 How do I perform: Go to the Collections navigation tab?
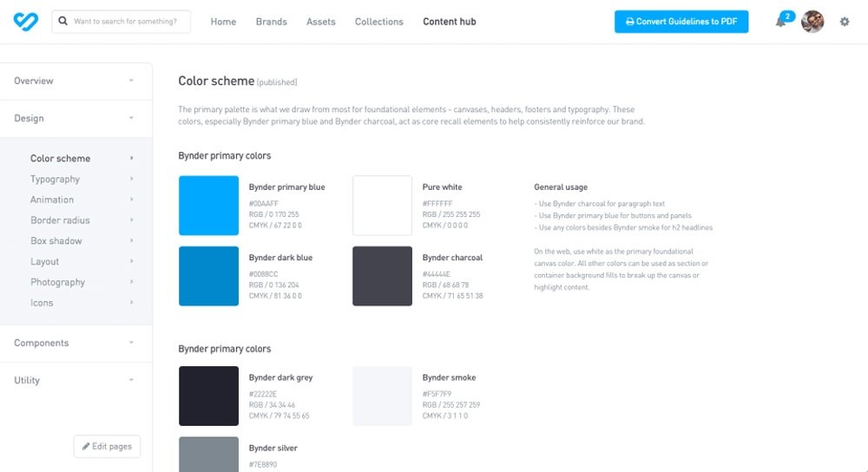coord(378,22)
